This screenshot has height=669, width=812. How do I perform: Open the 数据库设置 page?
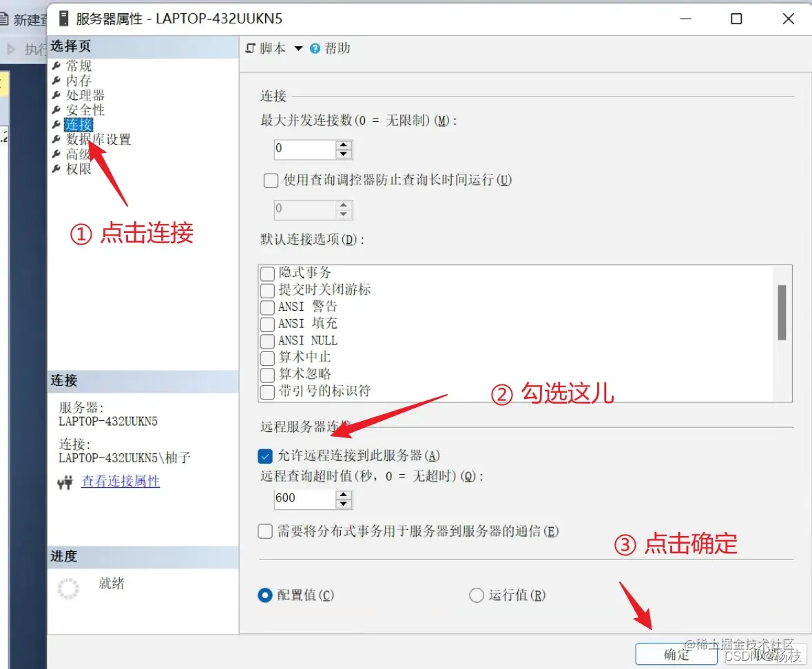[98, 139]
